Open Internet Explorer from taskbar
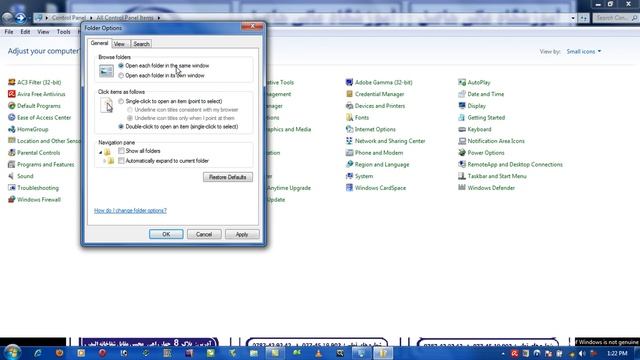 [38, 353]
